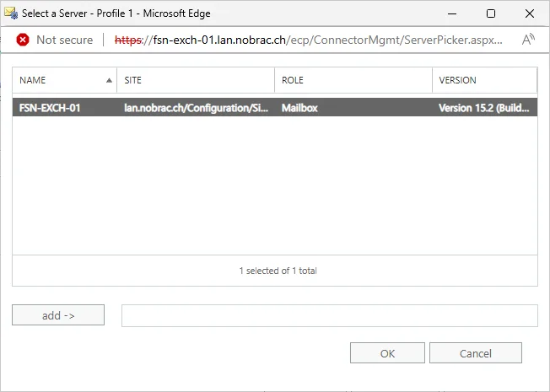Toggle the NAME column sort arrow
Screen dimensions: 550x392
109,80
